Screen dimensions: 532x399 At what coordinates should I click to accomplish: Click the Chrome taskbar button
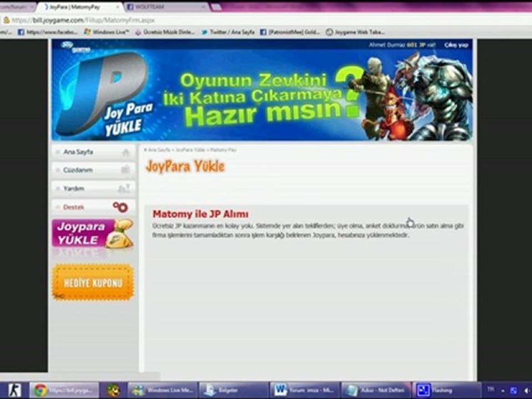click(x=64, y=390)
